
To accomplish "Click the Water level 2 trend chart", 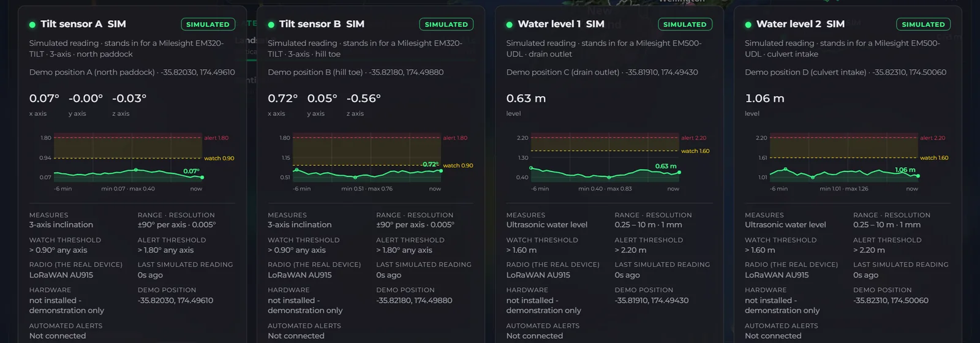I will [843, 157].
